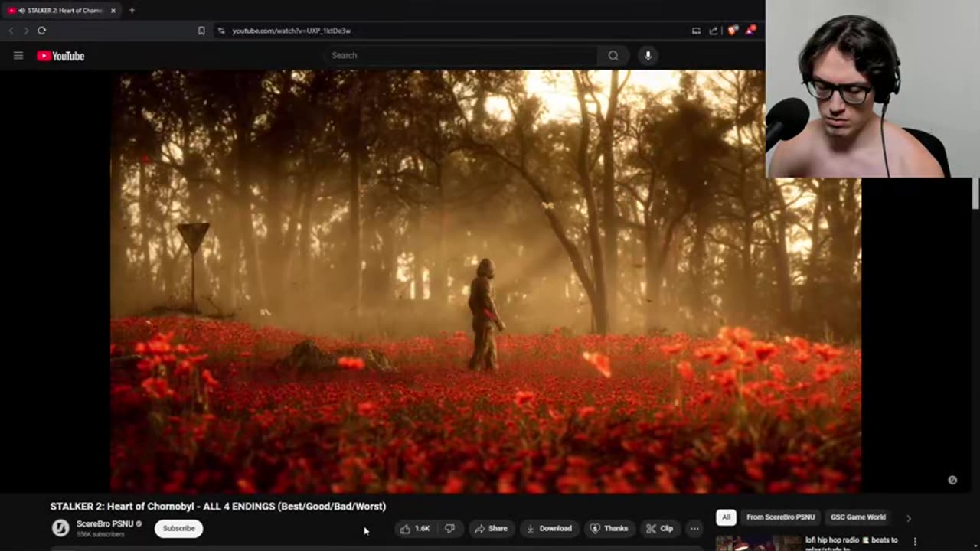Open the Brave Shields lion icon
This screenshot has width=980, height=551.
pyautogui.click(x=733, y=31)
